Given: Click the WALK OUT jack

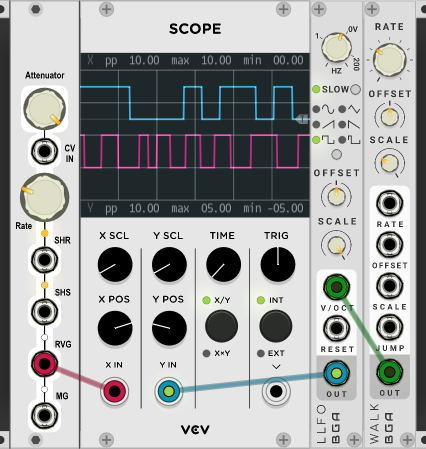Looking at the screenshot, I should click(389, 372).
